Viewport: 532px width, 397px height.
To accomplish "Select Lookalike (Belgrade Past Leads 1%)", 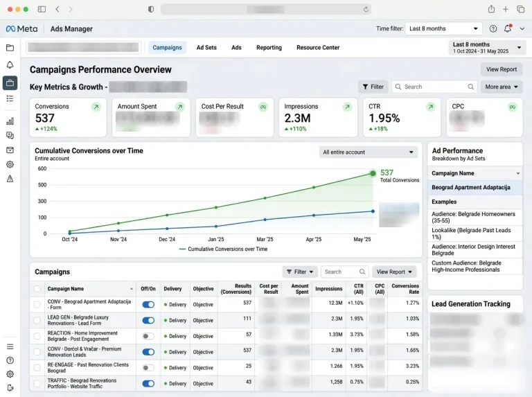I will [x=475, y=233].
